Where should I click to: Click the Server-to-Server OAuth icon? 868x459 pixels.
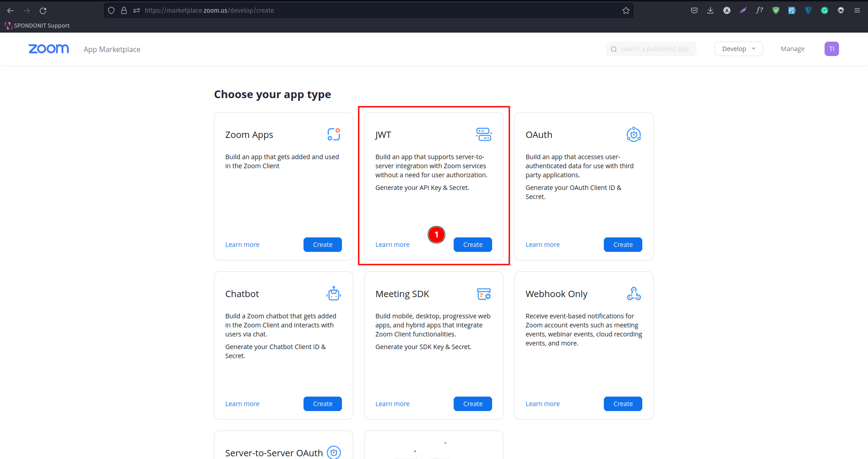click(x=334, y=452)
